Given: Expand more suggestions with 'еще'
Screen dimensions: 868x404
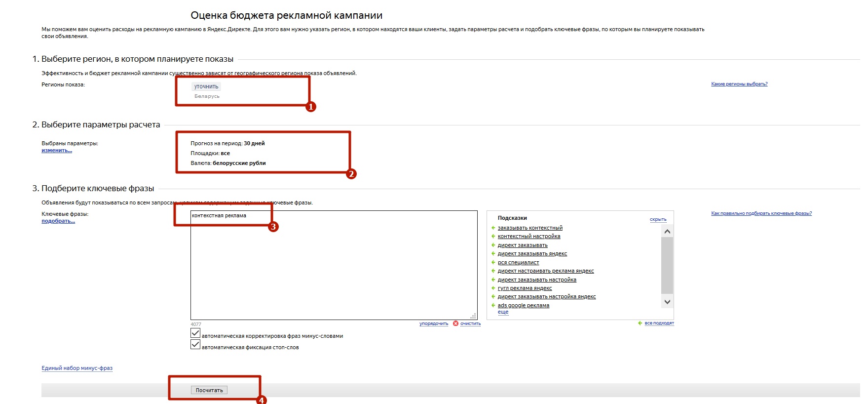Looking at the screenshot, I should pyautogui.click(x=503, y=312).
